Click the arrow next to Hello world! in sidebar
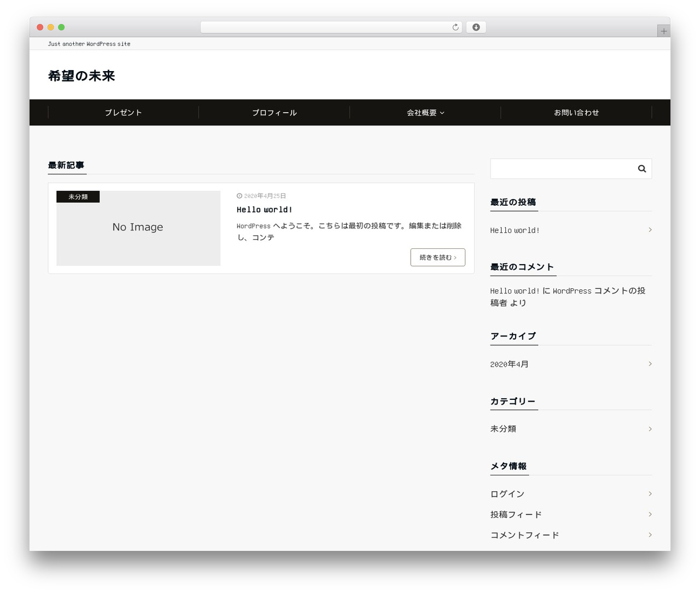700x593 pixels. point(650,230)
